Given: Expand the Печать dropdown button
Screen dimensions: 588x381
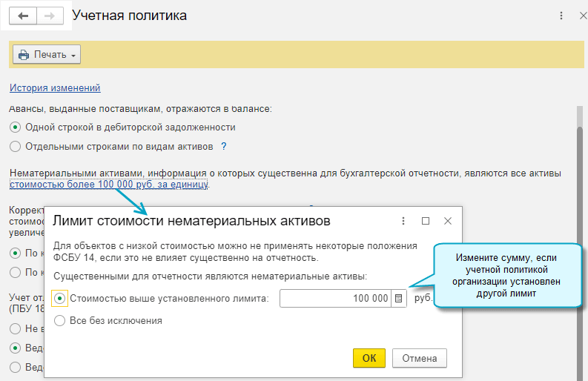Looking at the screenshot, I should [x=47, y=55].
